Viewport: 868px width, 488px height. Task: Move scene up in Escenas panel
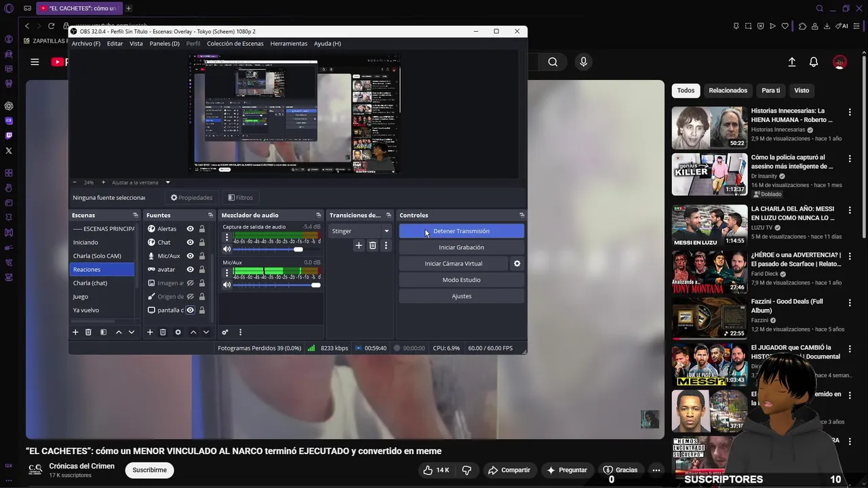click(119, 332)
